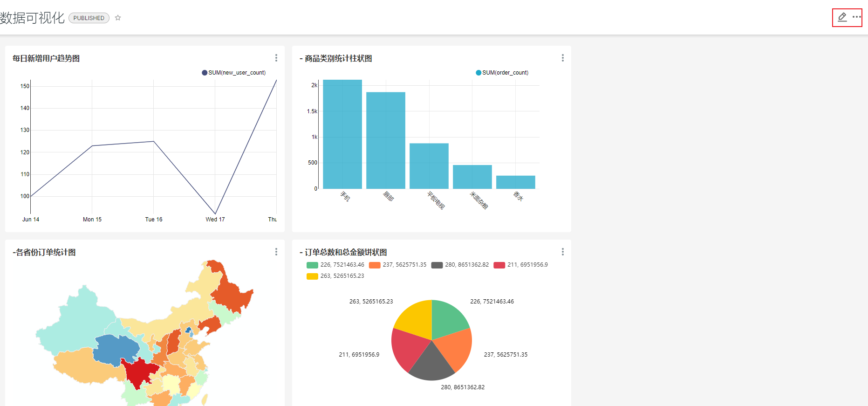
Task: Click the PUBLISHED status badge
Action: (x=89, y=18)
